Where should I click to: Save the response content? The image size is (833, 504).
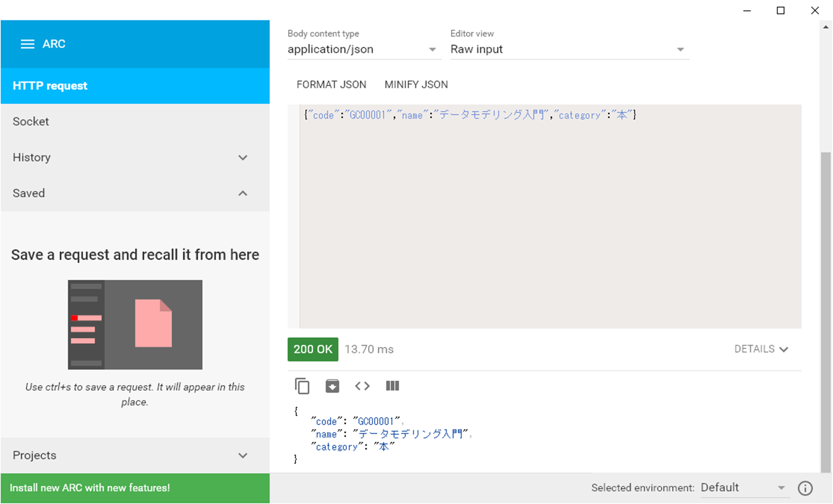(x=332, y=386)
